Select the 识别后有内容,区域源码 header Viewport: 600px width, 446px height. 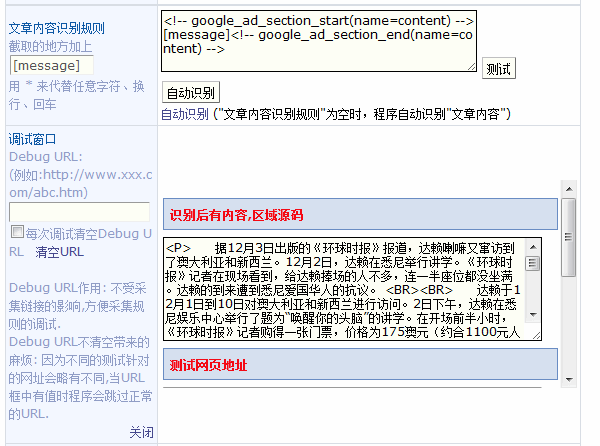coord(237,214)
